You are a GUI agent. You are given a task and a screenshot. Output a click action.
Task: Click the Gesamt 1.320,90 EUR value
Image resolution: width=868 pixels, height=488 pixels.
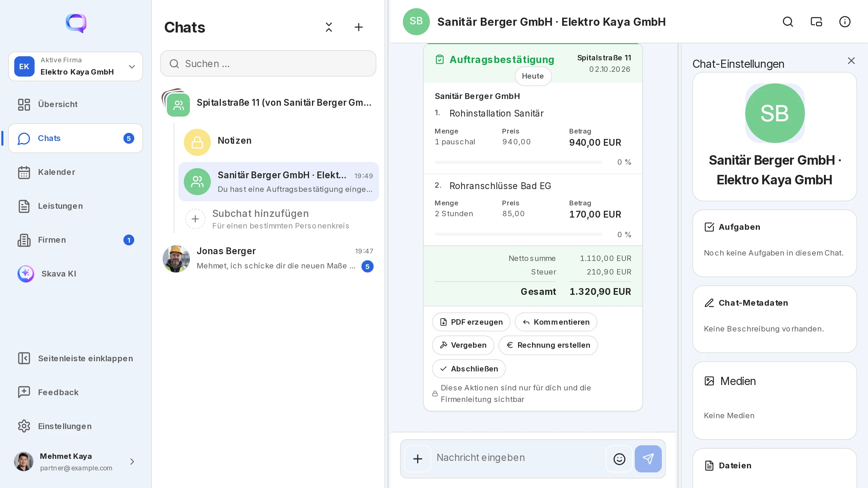(x=600, y=292)
